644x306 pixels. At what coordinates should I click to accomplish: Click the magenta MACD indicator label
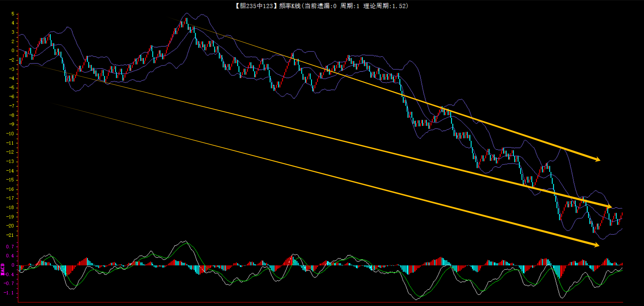(3, 269)
